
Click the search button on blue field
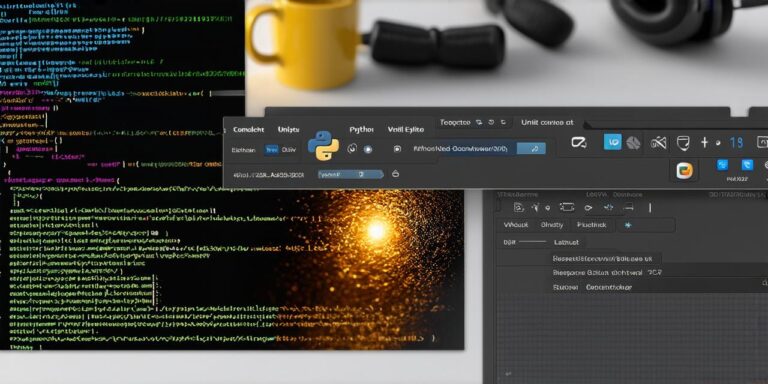click(x=532, y=148)
